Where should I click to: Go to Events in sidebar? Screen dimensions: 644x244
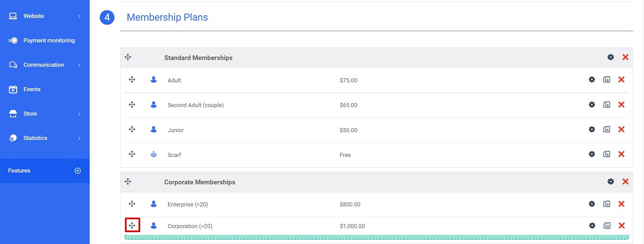[32, 90]
